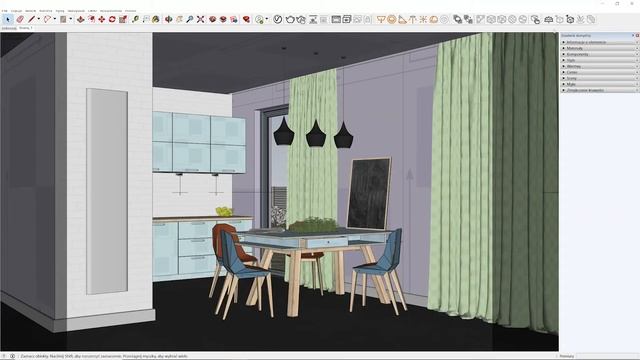Select the Move tool with red arrows
The width and height of the screenshot is (640, 360).
[102, 19]
